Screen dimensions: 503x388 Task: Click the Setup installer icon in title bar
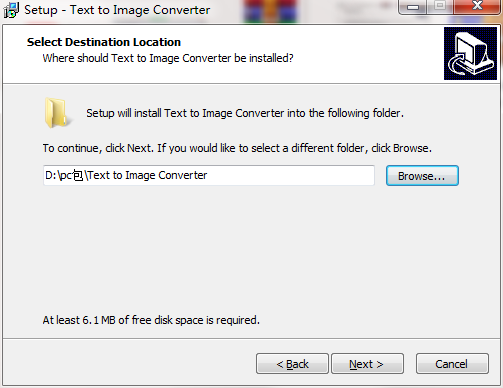coord(11,10)
